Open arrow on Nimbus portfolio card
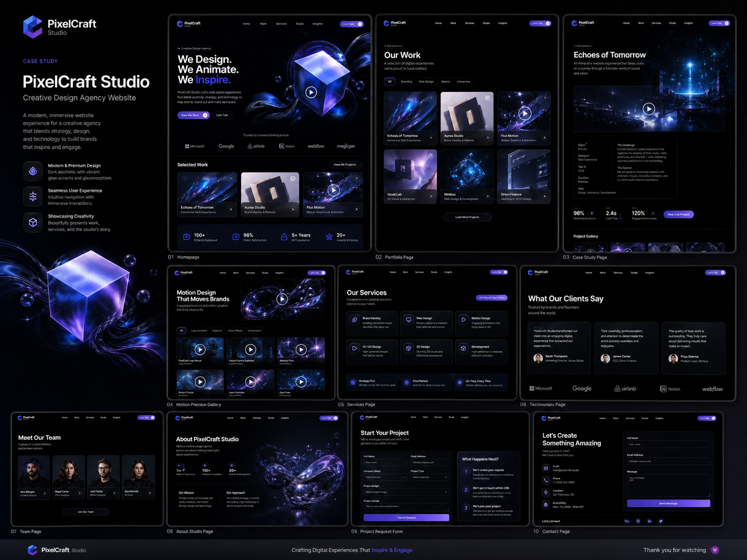The width and height of the screenshot is (747, 560). click(488, 196)
